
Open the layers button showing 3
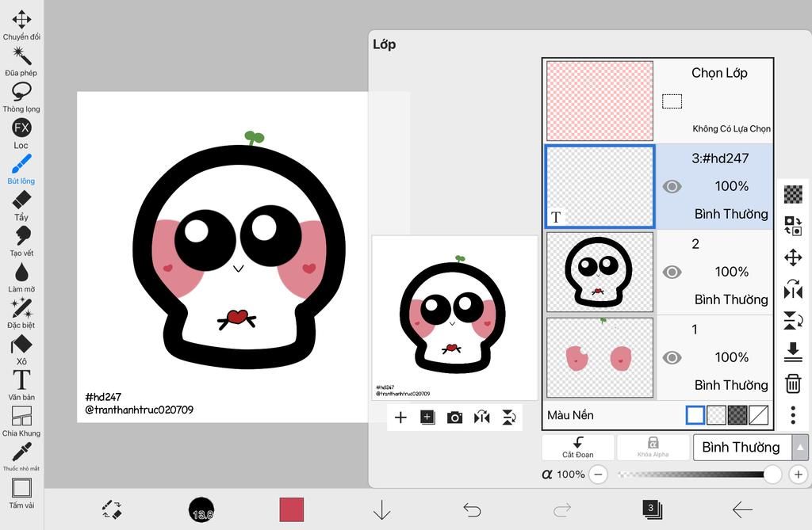click(x=652, y=509)
